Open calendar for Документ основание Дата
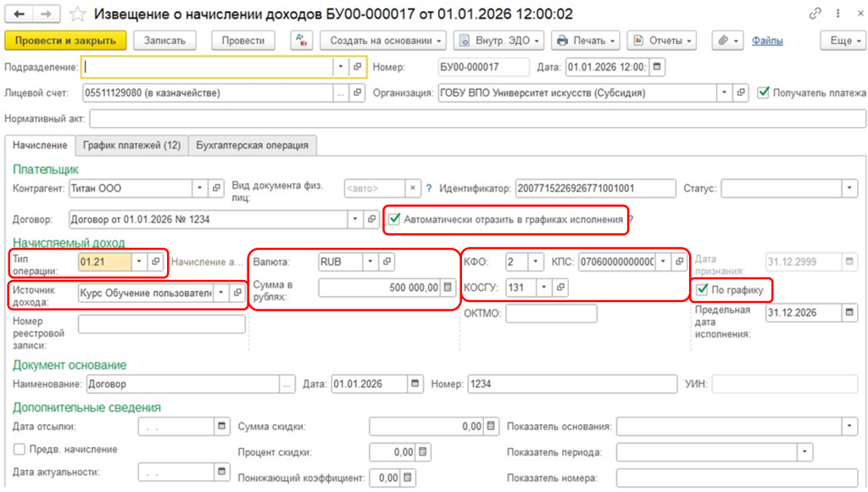This screenshot has height=492, width=868. click(x=415, y=384)
